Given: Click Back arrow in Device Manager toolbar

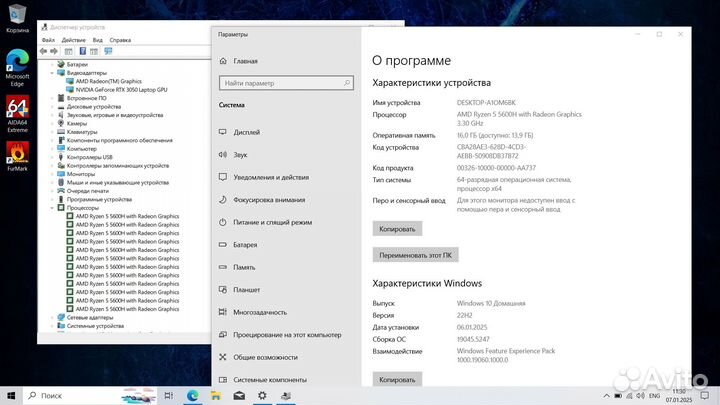Looking at the screenshot, I should [x=43, y=51].
